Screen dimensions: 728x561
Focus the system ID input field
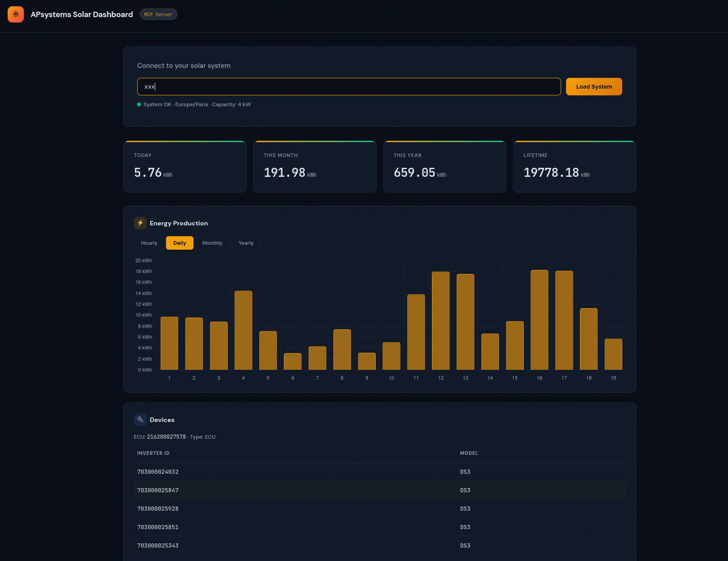click(349, 87)
